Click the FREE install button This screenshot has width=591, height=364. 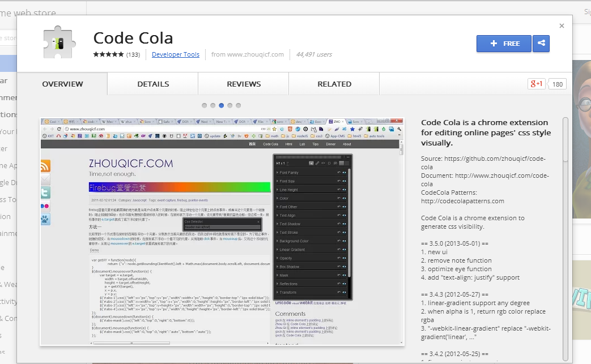coord(503,43)
